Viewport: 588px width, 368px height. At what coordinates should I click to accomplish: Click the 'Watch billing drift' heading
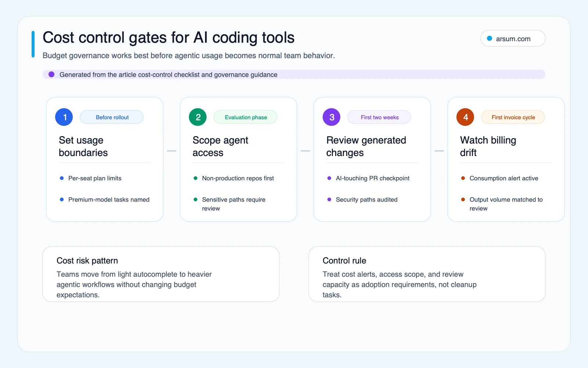pyautogui.click(x=488, y=146)
